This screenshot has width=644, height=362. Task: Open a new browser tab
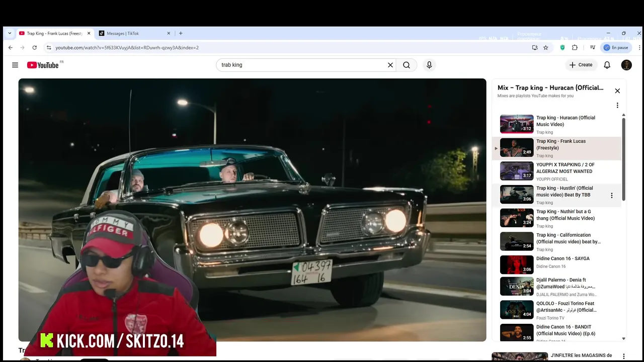[x=181, y=33]
